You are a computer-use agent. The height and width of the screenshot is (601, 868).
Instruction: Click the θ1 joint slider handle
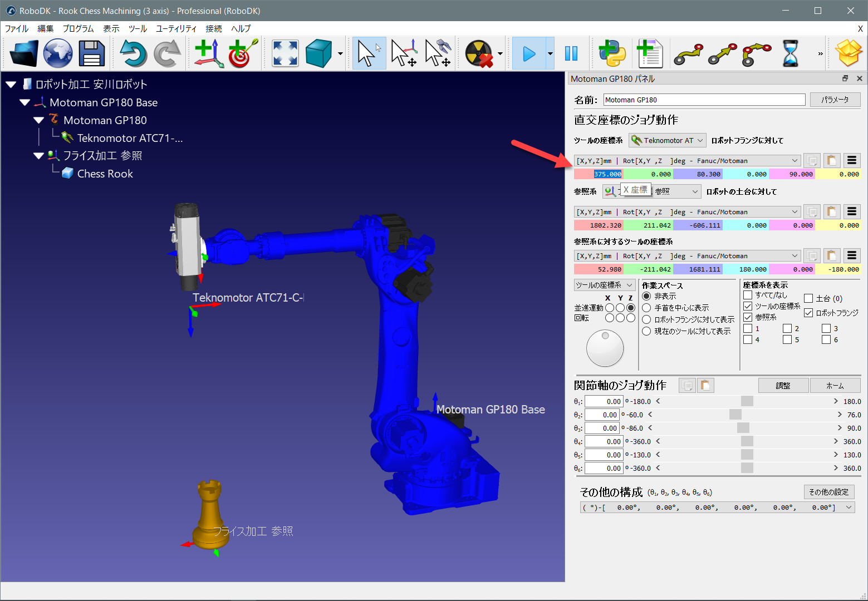pyautogui.click(x=747, y=401)
